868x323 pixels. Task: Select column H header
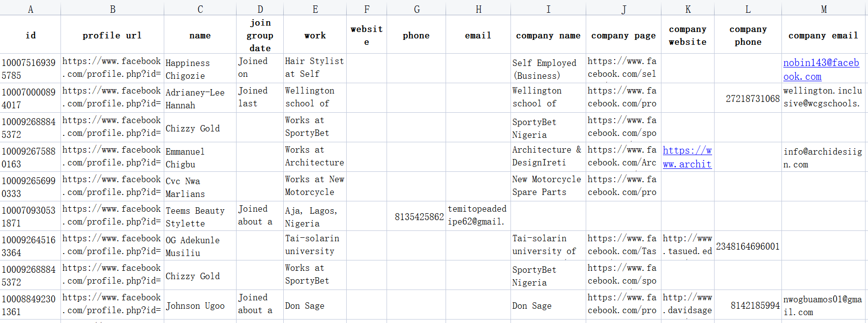tap(479, 8)
